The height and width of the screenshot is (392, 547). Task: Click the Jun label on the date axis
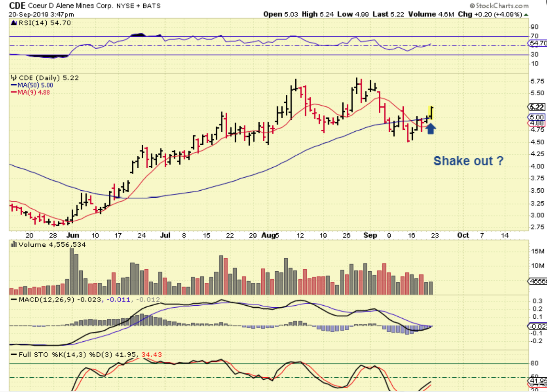(x=73, y=235)
